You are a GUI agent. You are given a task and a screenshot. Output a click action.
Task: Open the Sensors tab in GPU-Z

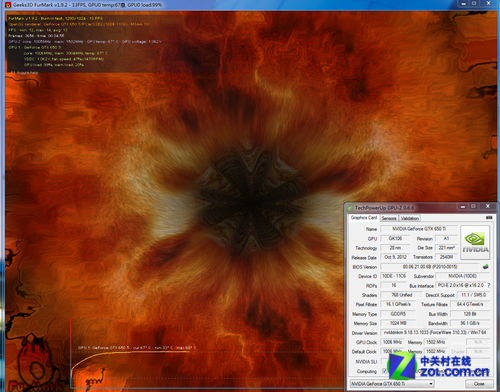389,218
